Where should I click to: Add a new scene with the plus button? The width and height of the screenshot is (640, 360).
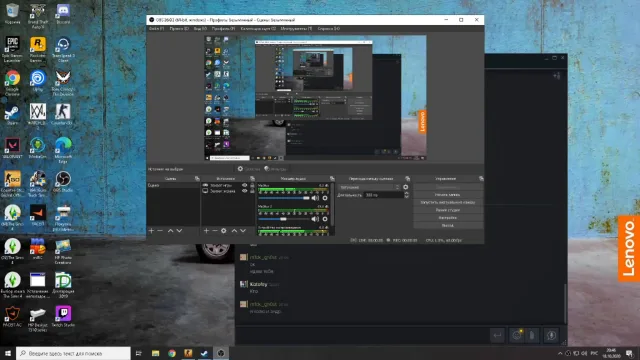151,231
